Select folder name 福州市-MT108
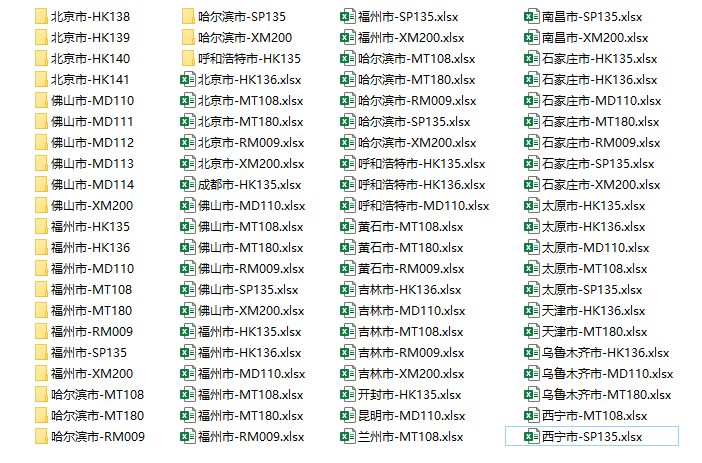This screenshot has height=463, width=702. tap(91, 290)
